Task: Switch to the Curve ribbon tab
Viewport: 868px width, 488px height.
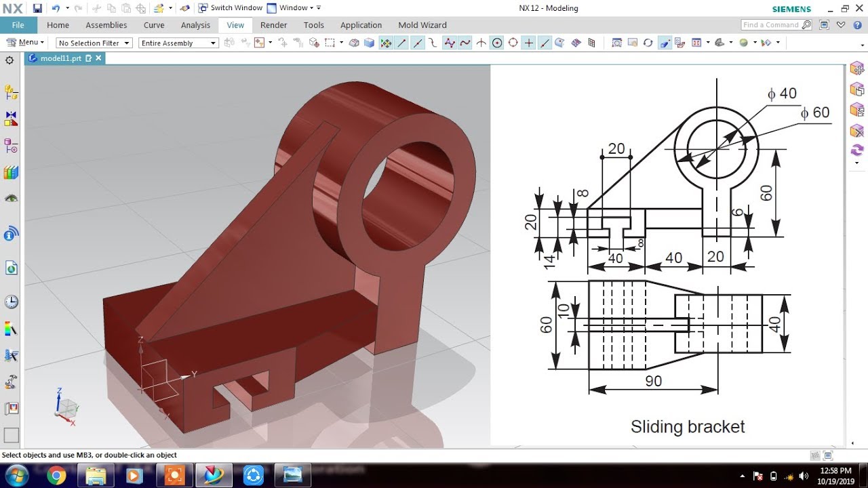Action: tap(154, 25)
